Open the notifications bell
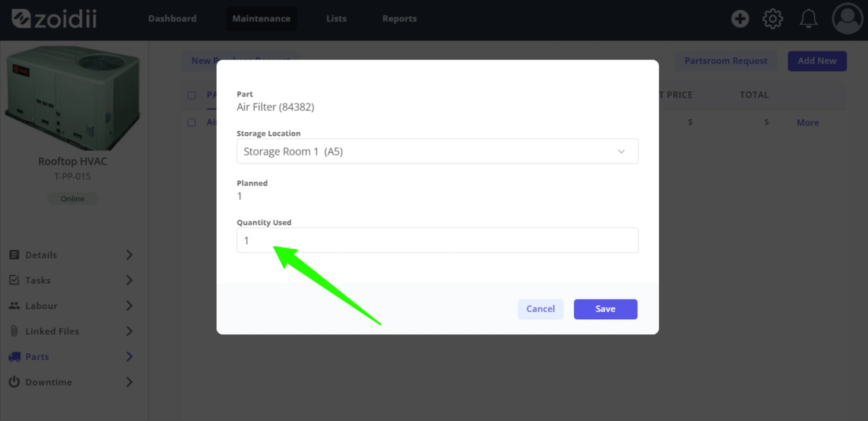The height and width of the screenshot is (421, 868). point(808,19)
